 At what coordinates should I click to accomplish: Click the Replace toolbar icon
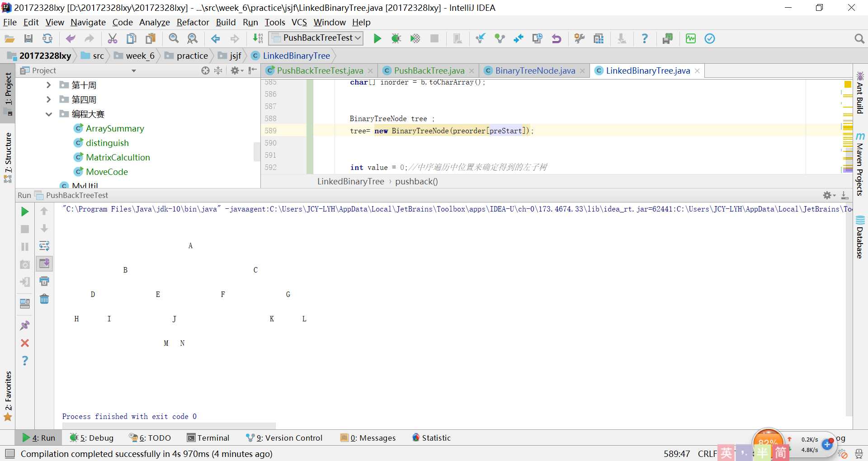tap(193, 39)
